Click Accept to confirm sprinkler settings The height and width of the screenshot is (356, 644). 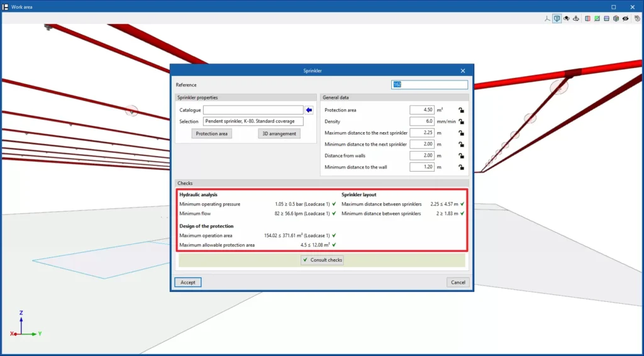pyautogui.click(x=188, y=282)
